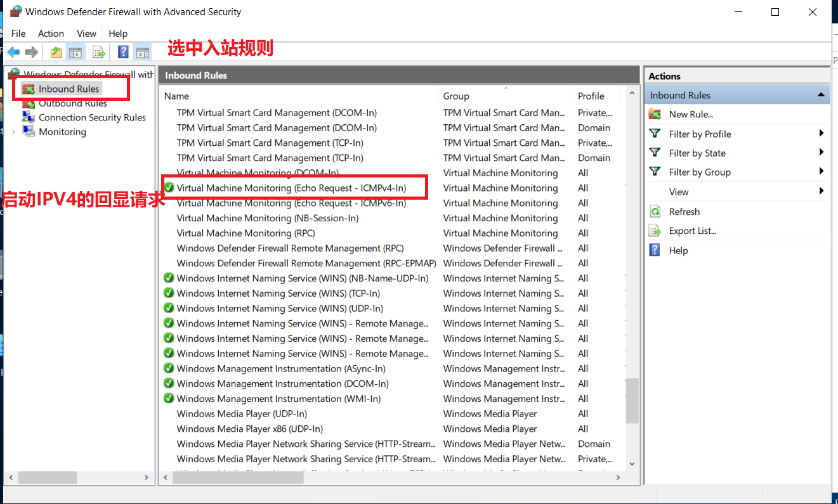Click New Rule... action
Viewport: 838px width, 504px height.
691,115
